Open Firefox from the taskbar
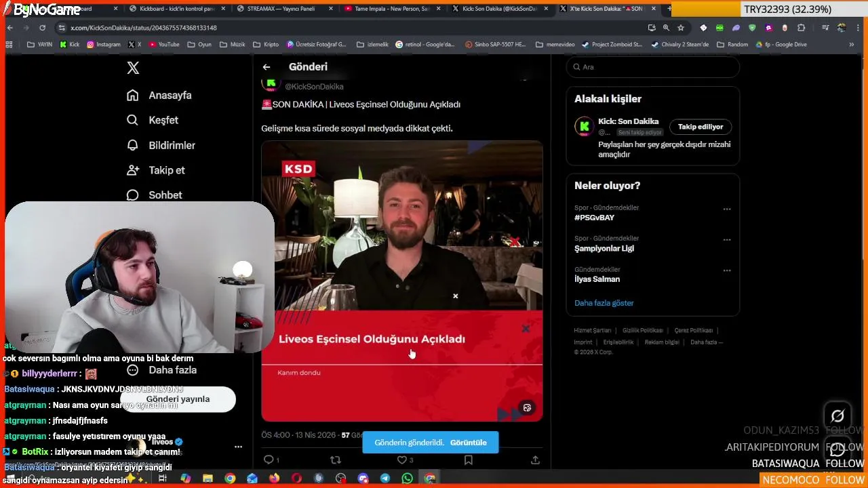 tap(274, 479)
